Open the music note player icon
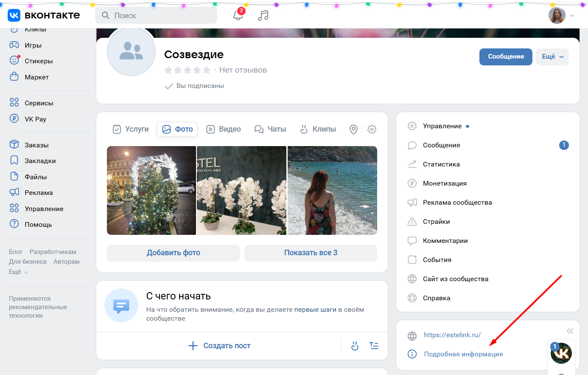The image size is (588, 375). click(x=263, y=16)
